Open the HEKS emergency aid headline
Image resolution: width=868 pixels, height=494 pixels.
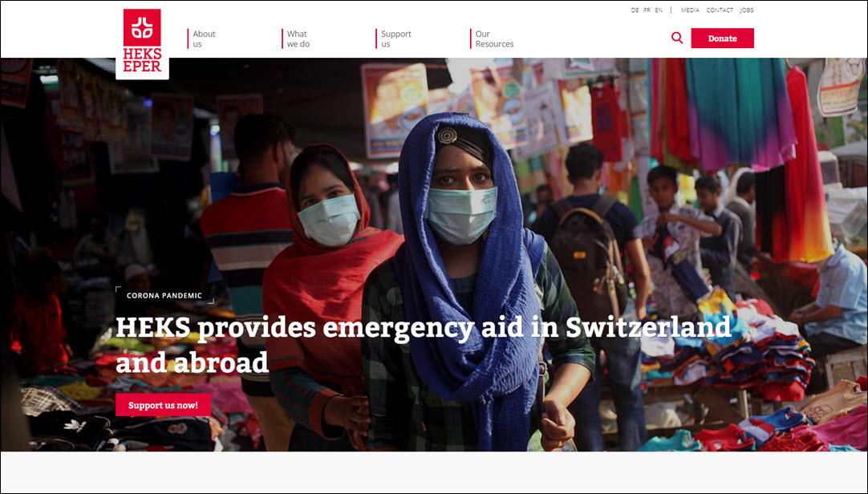point(424,345)
